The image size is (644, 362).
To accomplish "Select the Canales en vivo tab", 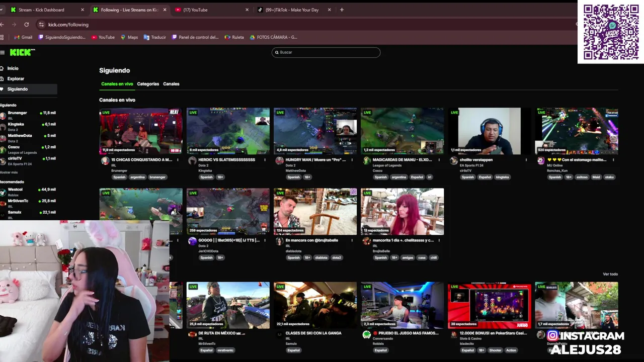I will 117,84.
